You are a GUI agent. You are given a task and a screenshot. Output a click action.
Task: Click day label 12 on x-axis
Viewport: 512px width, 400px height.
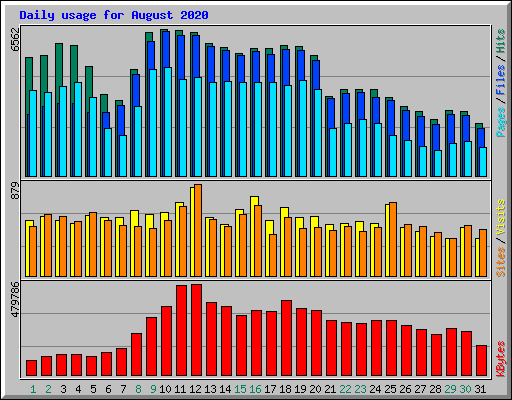click(195, 389)
